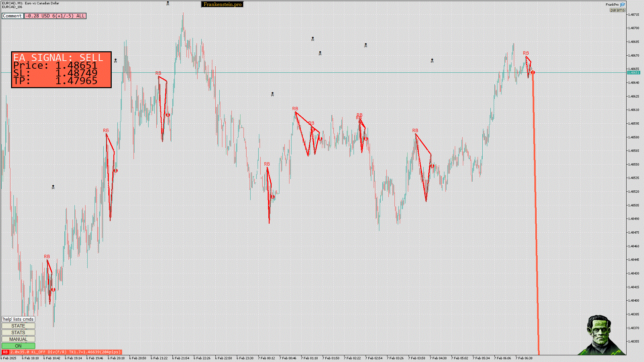Screen dimensions: 644x362
Task: Click the red RB tag in status strip
Action: (x=5, y=352)
